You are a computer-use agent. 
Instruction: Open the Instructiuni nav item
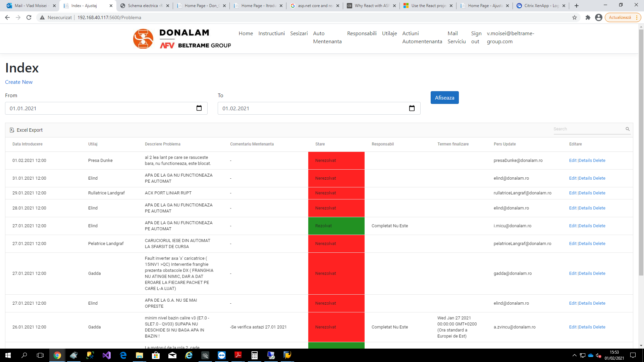(272, 34)
